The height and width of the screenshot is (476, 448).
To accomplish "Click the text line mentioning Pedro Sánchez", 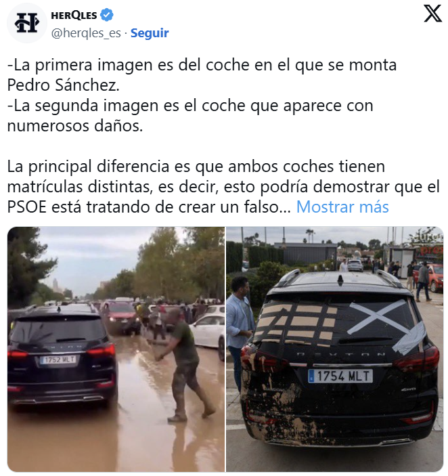I will click(x=64, y=85).
